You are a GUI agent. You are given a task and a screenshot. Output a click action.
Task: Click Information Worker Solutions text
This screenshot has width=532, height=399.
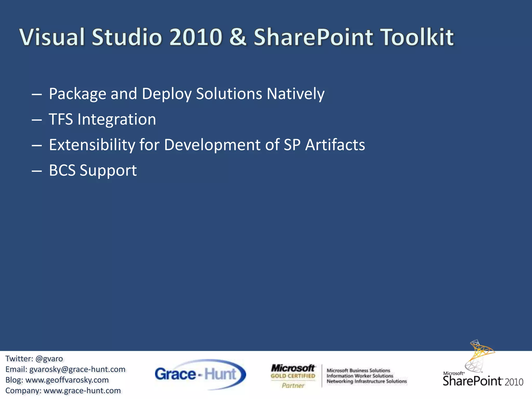360,376
